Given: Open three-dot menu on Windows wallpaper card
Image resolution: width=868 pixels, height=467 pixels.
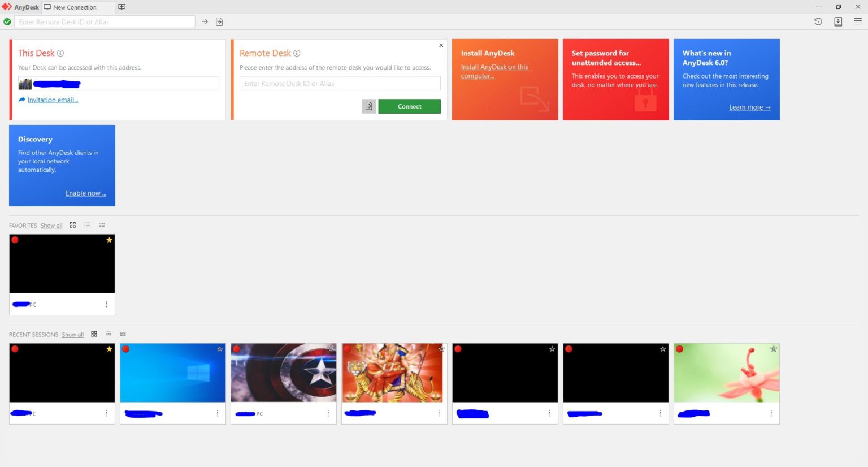Looking at the screenshot, I should tap(218, 413).
